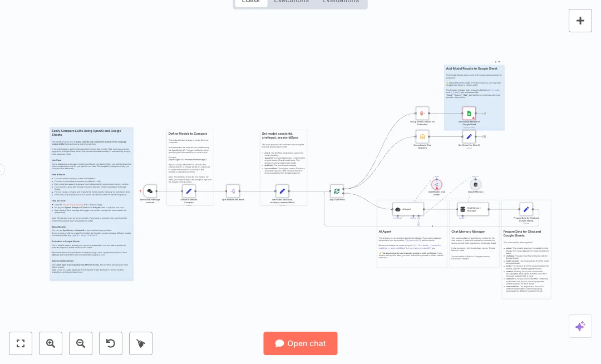The width and height of the screenshot is (601, 364).
Task: Select the Simple Memory node
Action: [475, 184]
